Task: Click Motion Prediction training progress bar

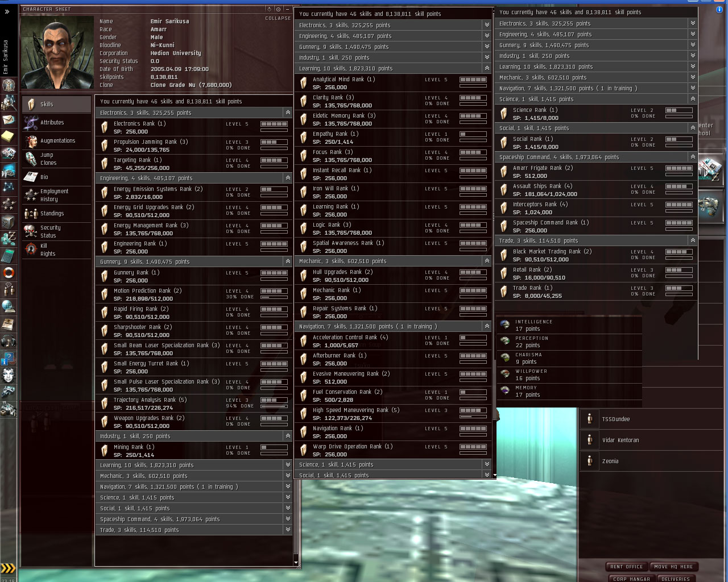Action: click(274, 297)
